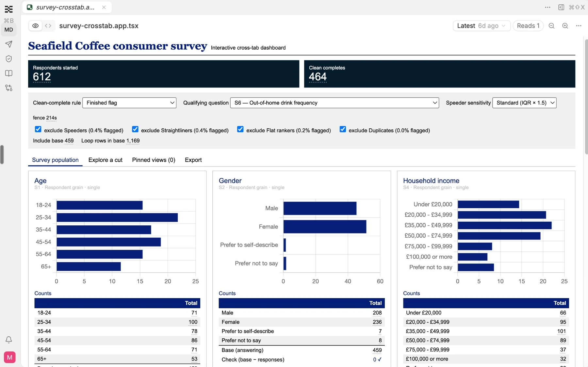Switch to code view with angle brackets icon
This screenshot has width=588, height=367.
click(x=48, y=26)
